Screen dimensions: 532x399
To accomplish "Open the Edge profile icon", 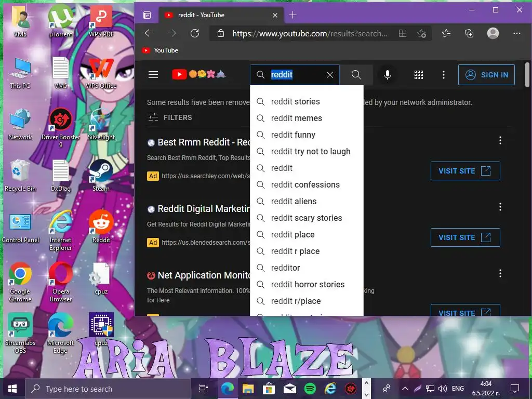I will pos(493,33).
